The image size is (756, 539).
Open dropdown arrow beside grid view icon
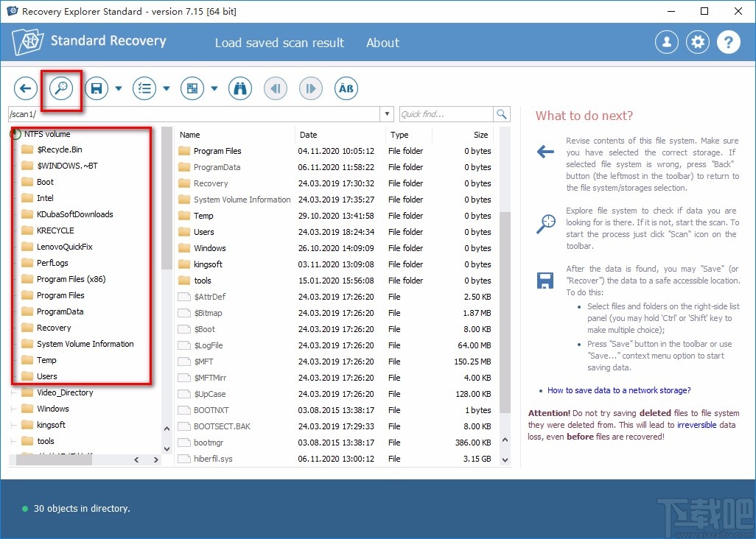click(x=214, y=88)
